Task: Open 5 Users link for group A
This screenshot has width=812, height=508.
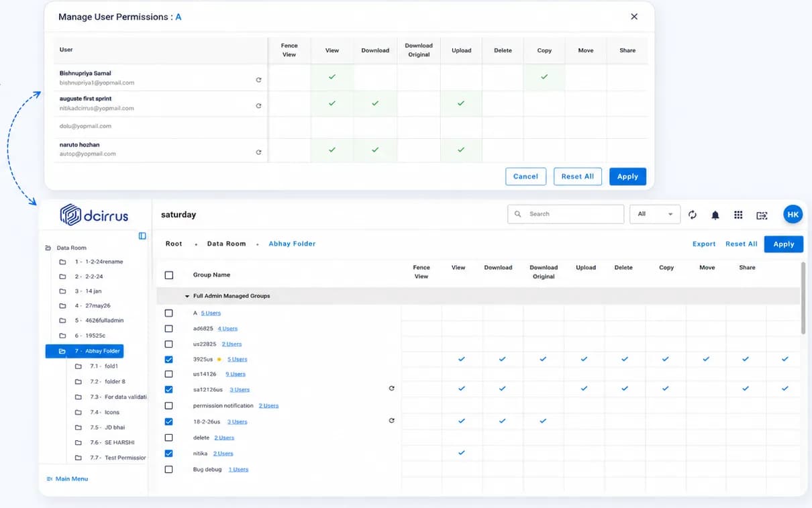Action: [x=211, y=313]
